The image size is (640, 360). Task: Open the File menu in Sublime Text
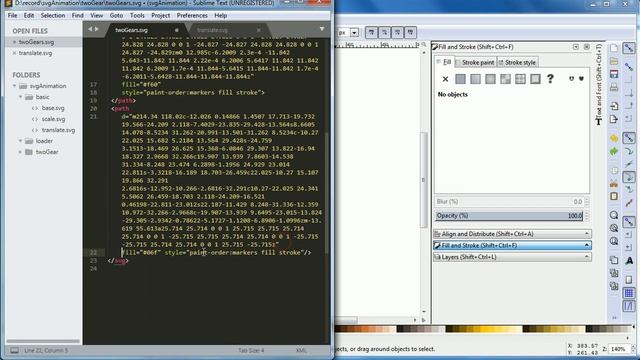point(13,16)
